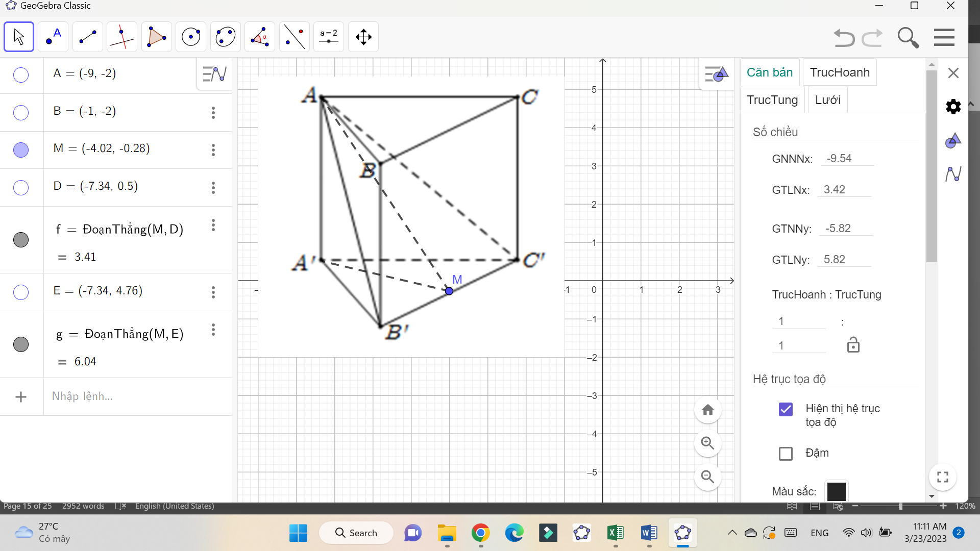Screen dimensions: 980x551
Task: Select the Polygon tool
Action: pyautogui.click(x=156, y=37)
